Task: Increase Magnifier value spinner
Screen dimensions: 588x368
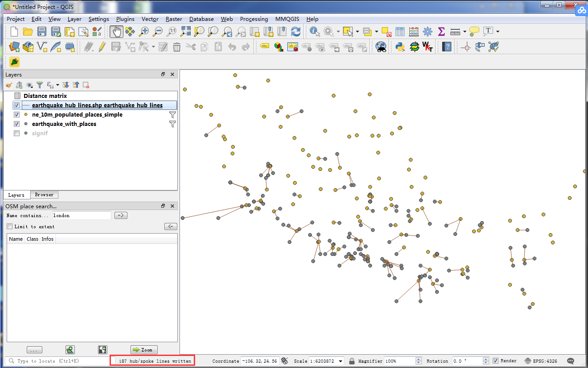Action: click(418, 359)
